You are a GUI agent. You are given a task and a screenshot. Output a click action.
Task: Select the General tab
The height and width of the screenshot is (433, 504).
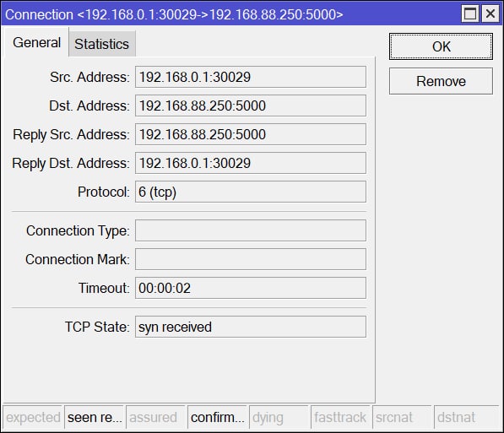(x=36, y=42)
